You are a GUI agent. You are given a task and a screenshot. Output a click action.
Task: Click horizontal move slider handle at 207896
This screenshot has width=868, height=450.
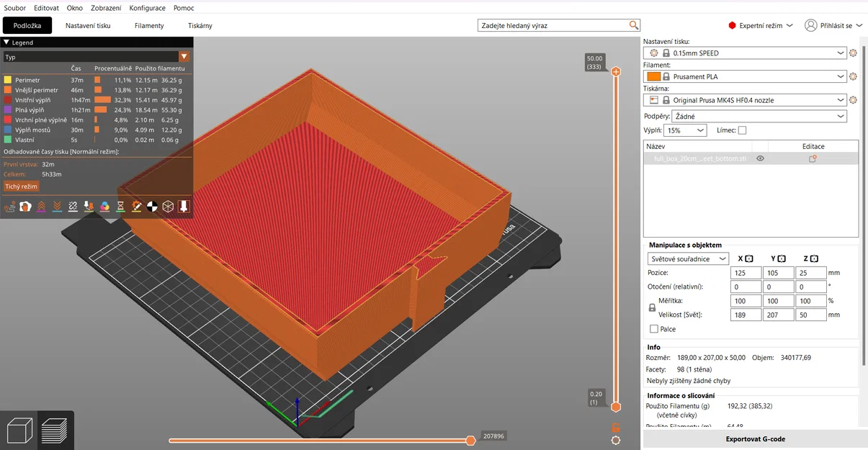pyautogui.click(x=470, y=441)
